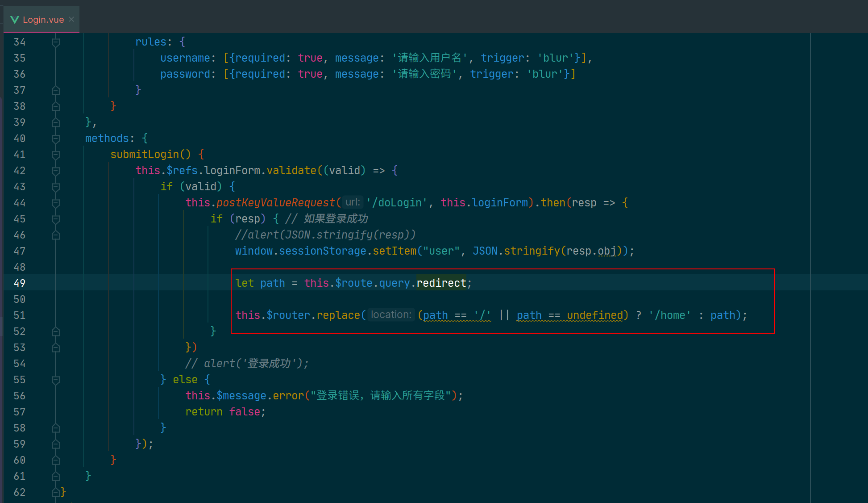Click the postKeyValueRequest method name

[x=275, y=203]
